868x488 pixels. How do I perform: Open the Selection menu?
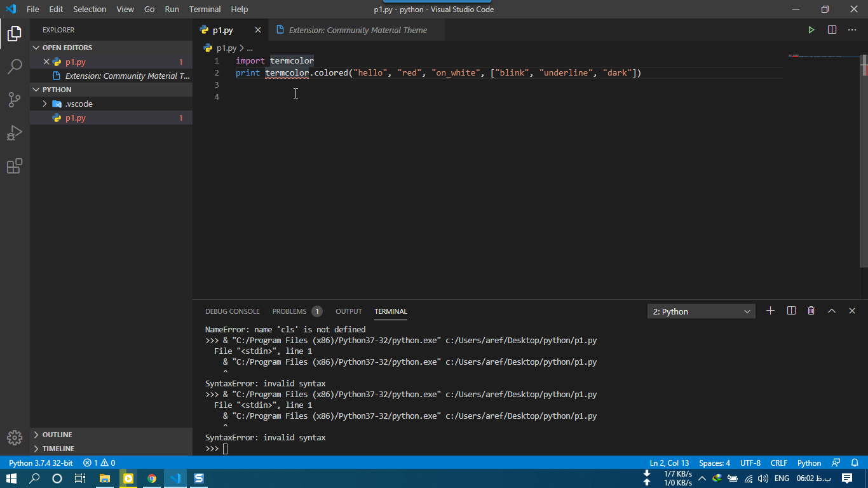click(x=90, y=9)
